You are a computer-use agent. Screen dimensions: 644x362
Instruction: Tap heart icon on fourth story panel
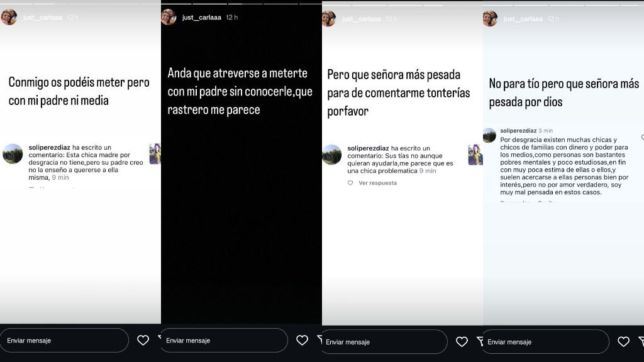tap(623, 341)
